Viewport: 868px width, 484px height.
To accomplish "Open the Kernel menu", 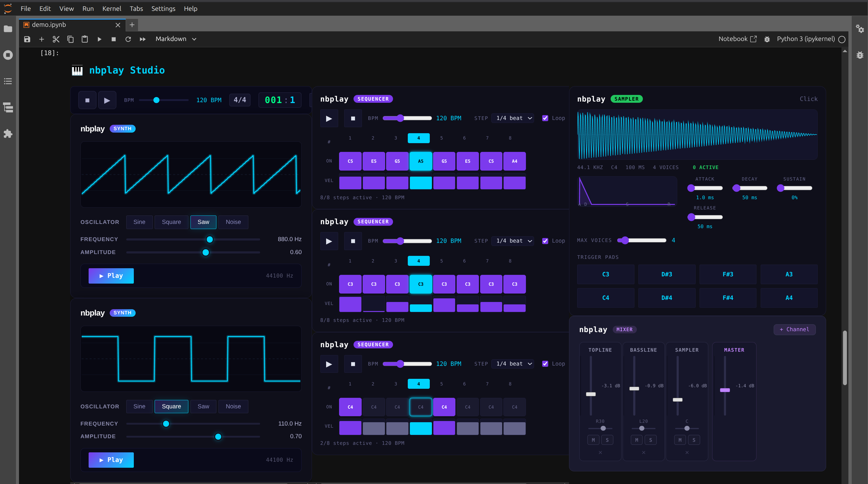I will pyautogui.click(x=112, y=8).
